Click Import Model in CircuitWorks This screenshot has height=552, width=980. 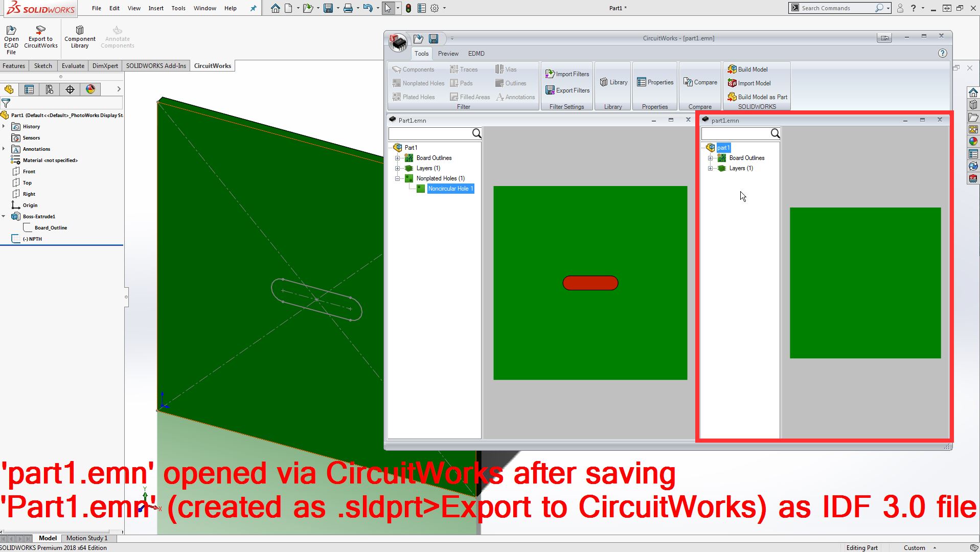[749, 83]
